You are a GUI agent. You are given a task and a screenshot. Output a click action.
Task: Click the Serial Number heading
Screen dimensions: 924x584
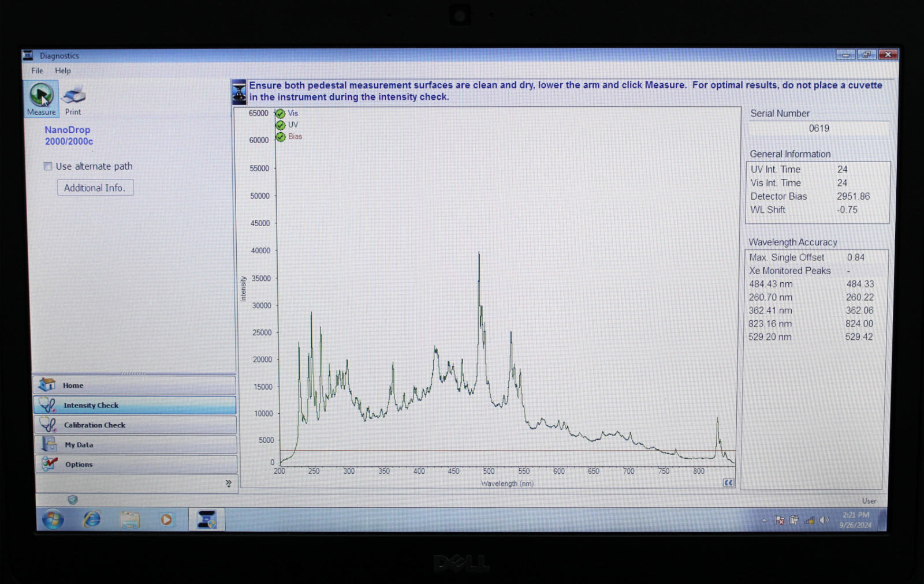(x=780, y=114)
